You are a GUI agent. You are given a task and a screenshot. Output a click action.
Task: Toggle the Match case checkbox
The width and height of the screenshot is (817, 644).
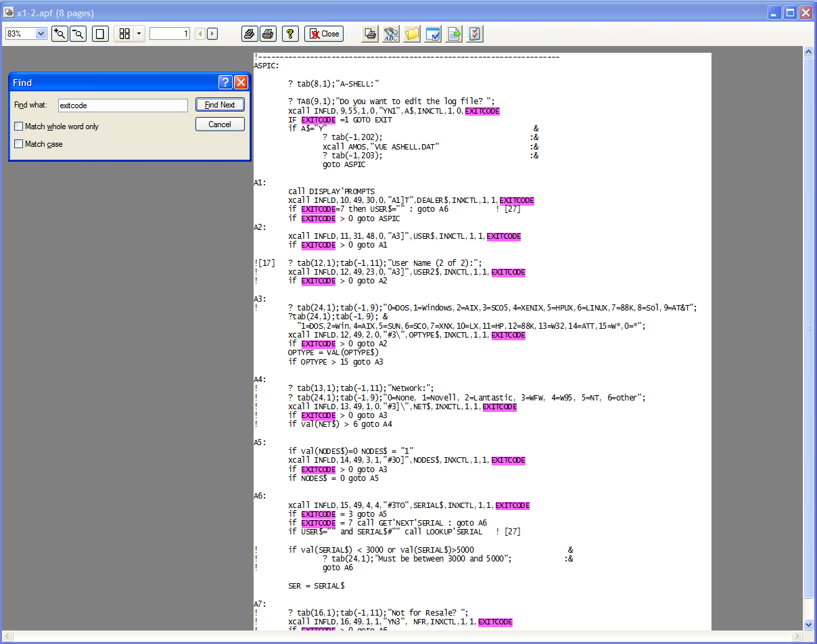19,144
